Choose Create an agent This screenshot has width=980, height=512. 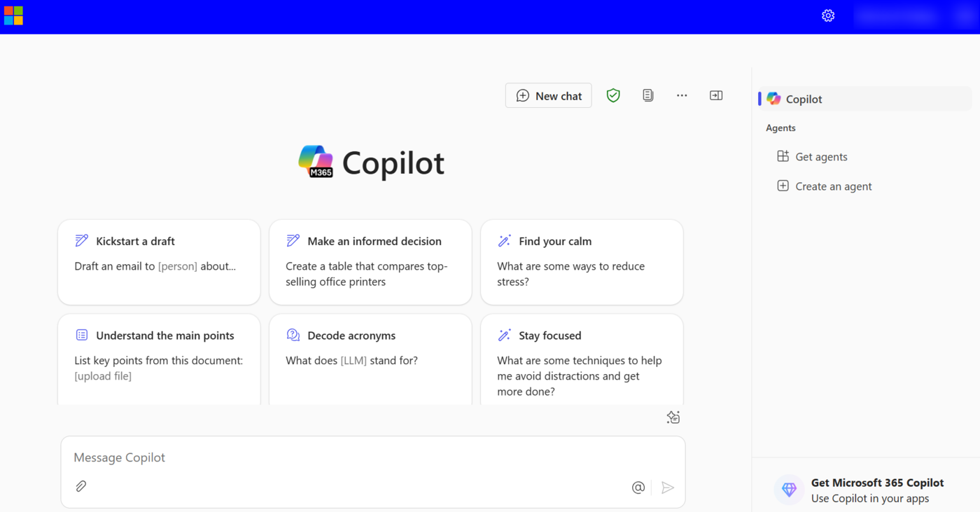[x=833, y=186]
